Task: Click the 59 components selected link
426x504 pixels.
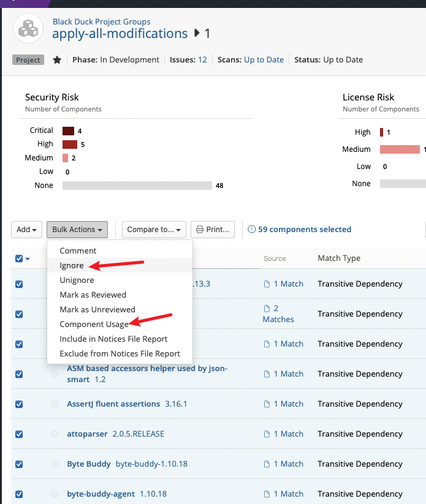Action: (x=305, y=229)
